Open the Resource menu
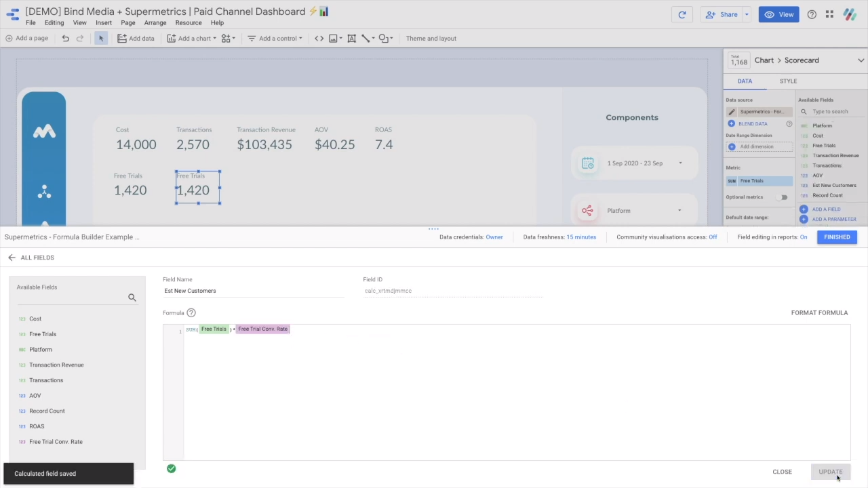This screenshot has height=488, width=868. (188, 23)
